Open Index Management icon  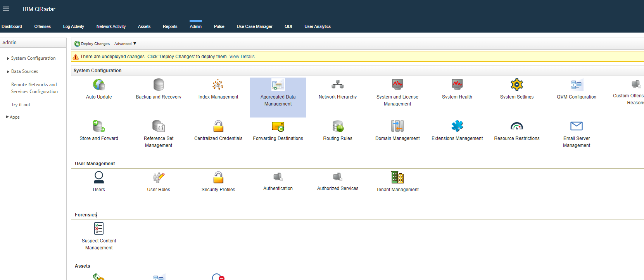(x=218, y=85)
